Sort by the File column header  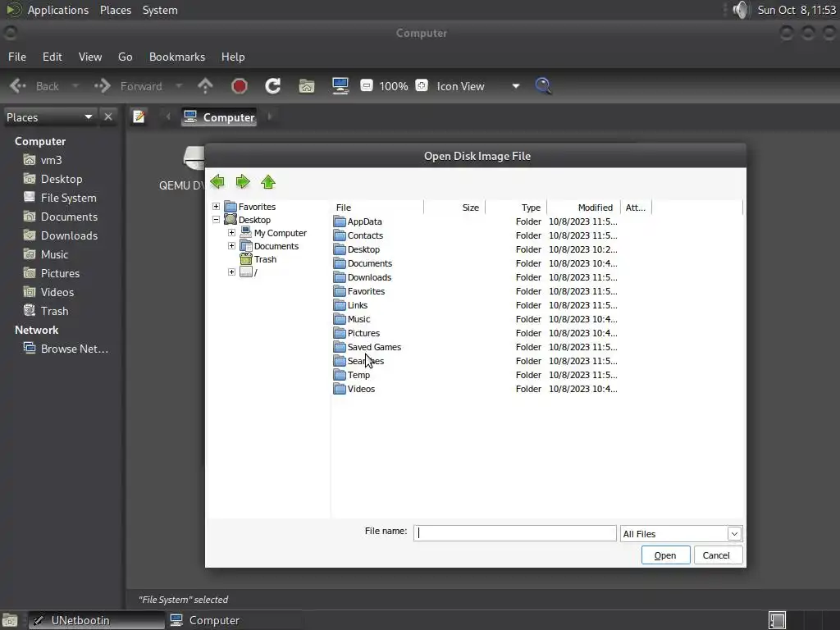[x=377, y=208]
